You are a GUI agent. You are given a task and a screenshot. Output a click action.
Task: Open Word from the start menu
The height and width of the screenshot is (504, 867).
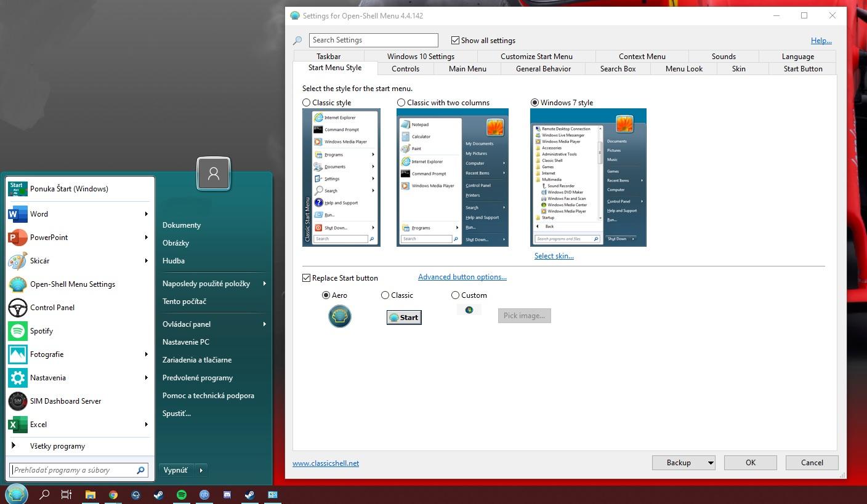coord(39,214)
